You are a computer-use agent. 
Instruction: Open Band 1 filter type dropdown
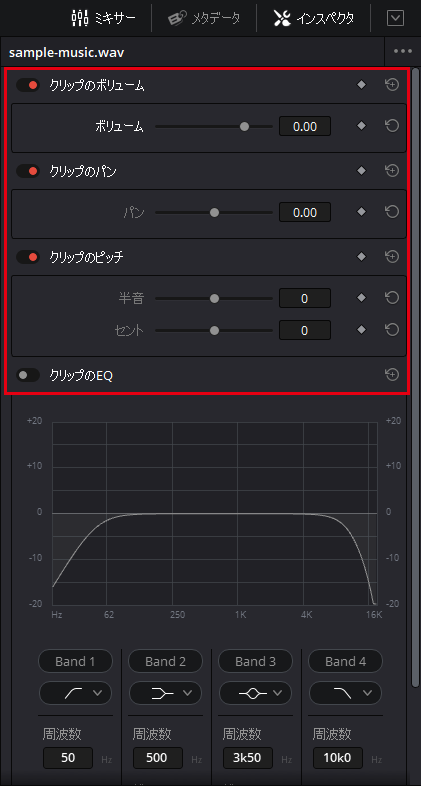(75, 693)
